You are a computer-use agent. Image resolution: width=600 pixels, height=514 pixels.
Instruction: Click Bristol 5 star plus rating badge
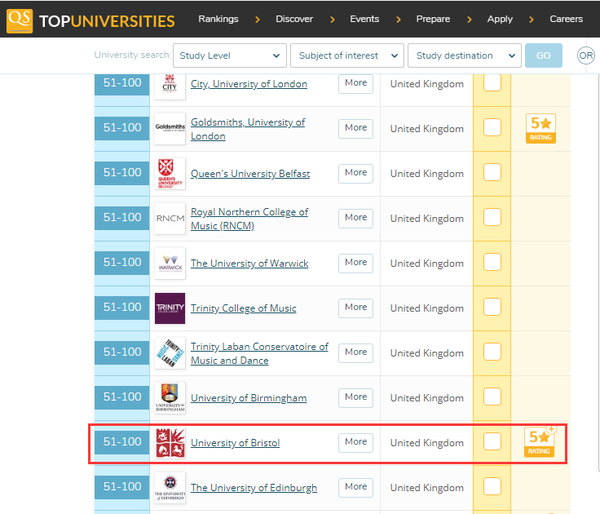click(x=540, y=441)
